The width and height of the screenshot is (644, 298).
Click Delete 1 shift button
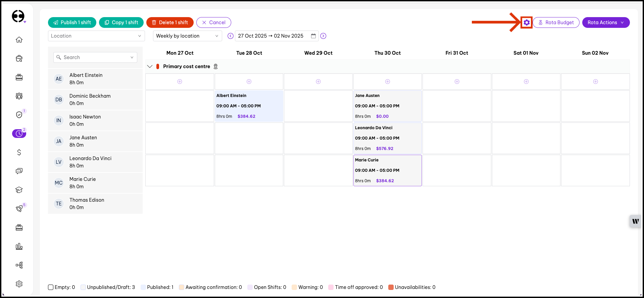(x=170, y=22)
